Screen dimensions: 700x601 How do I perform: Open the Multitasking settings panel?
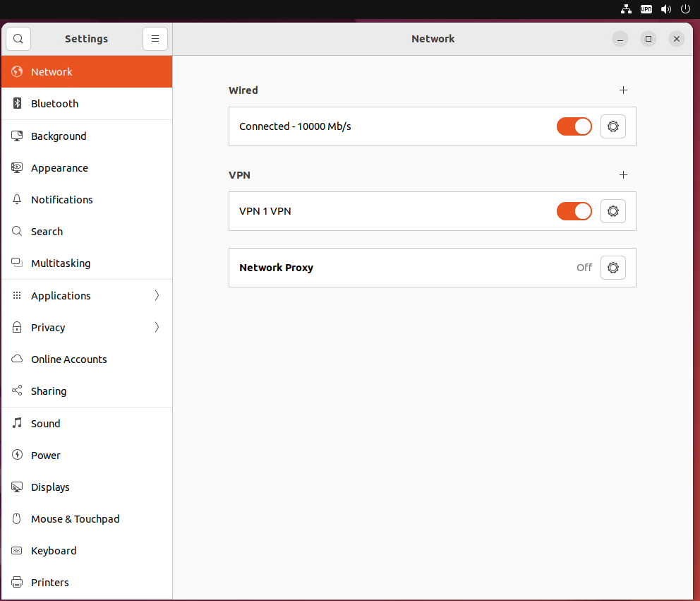87,263
